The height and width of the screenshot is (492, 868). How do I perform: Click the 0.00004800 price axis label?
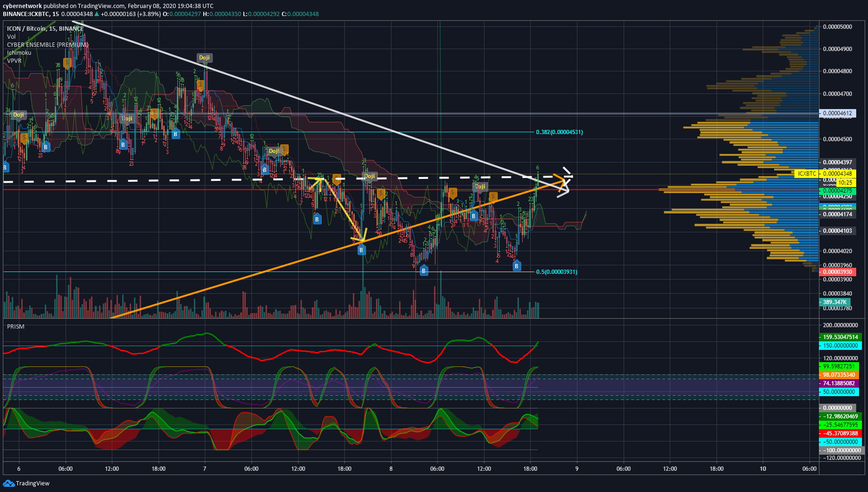pos(837,71)
